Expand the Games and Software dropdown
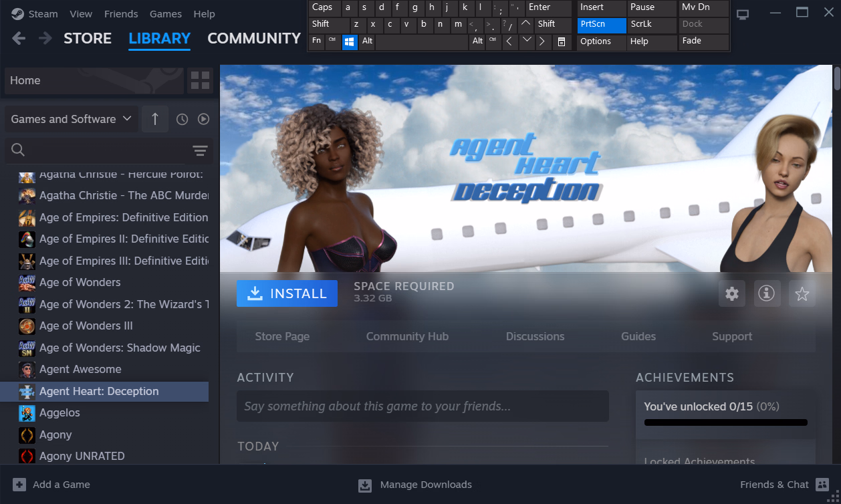 (72, 119)
